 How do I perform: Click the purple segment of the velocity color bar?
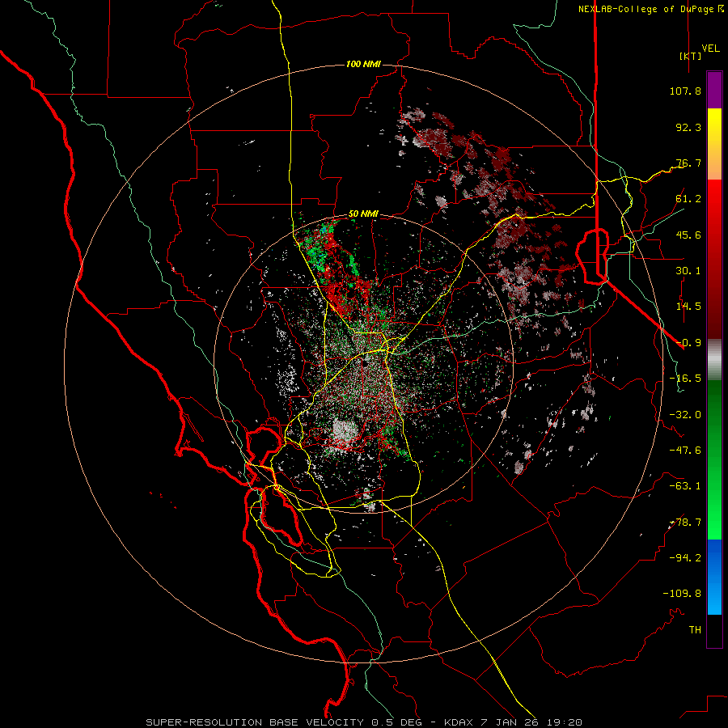[x=714, y=90]
